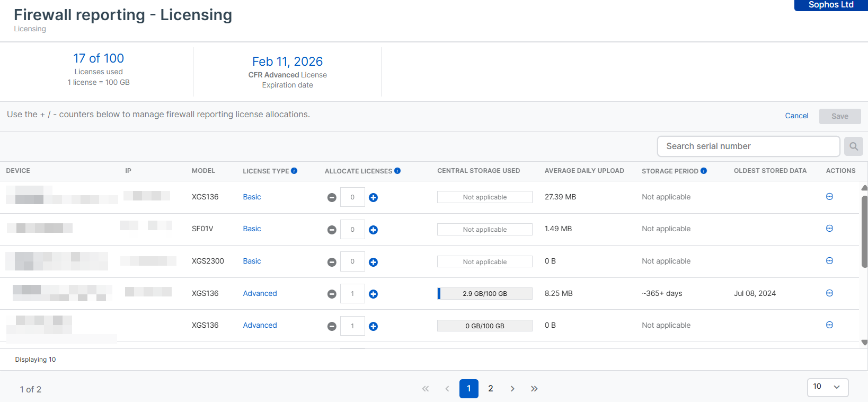Click Allocate Licenses info icon
The width and height of the screenshot is (868, 402).
pyautogui.click(x=397, y=171)
